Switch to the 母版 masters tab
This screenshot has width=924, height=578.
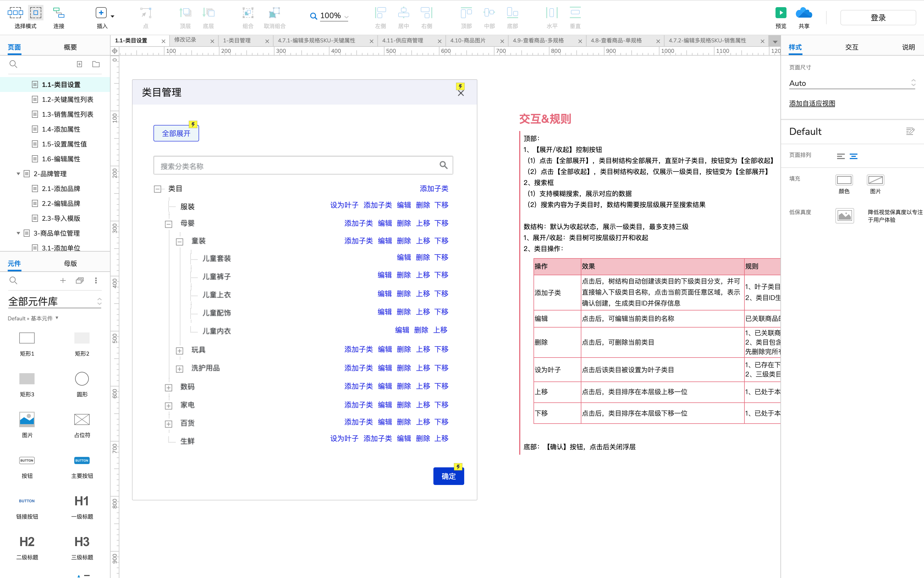(x=70, y=263)
